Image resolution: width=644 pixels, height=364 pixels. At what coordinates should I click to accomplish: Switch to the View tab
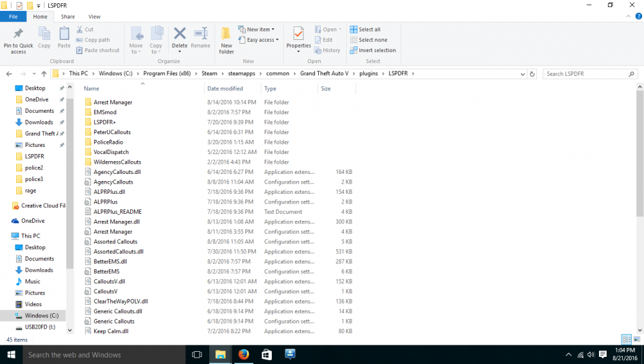click(95, 17)
